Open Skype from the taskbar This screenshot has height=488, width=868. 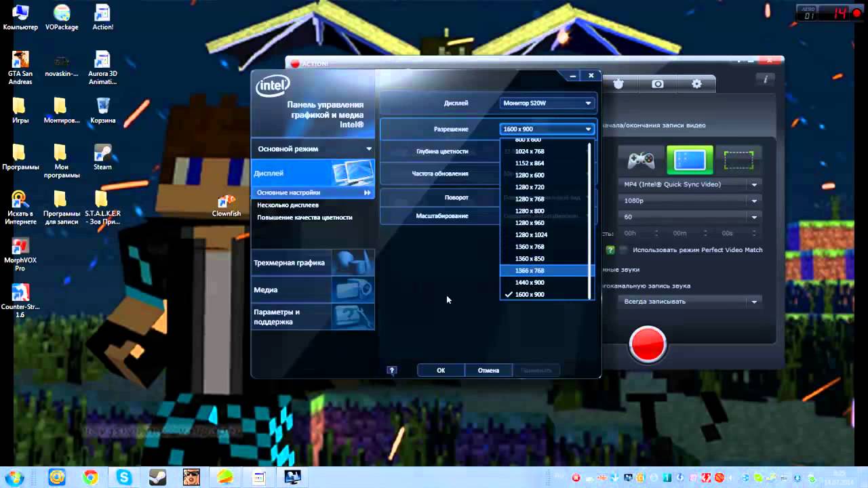124,477
